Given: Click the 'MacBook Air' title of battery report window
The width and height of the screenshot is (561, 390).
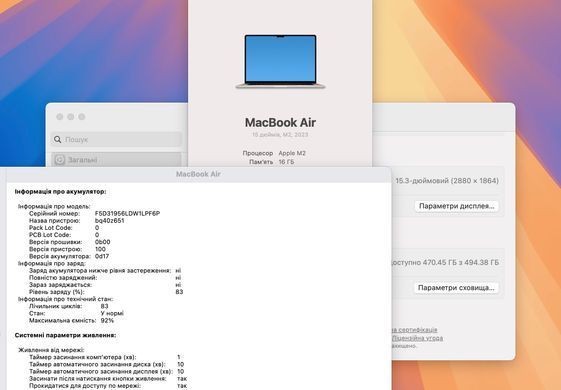Looking at the screenshot, I should click(x=198, y=174).
